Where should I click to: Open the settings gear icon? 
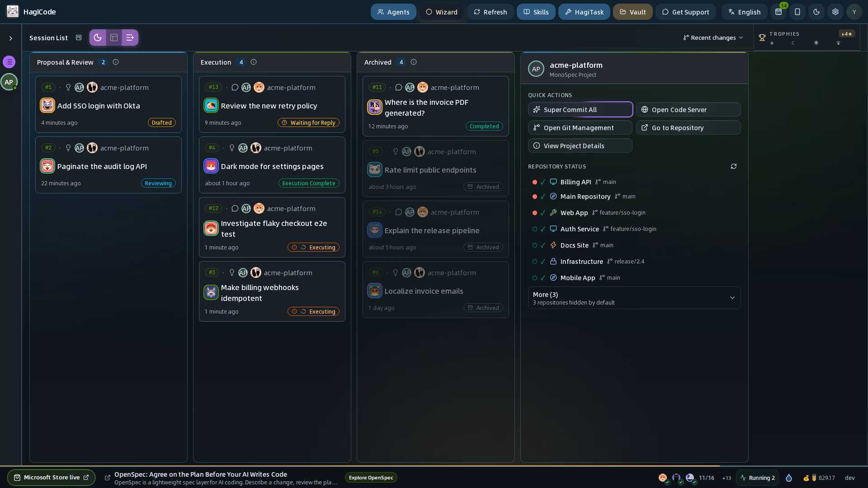pyautogui.click(x=835, y=12)
